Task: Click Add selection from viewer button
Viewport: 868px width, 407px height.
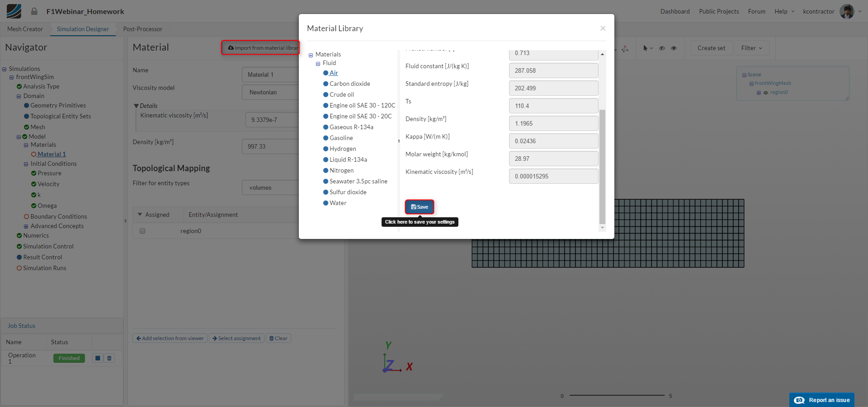Action: [x=170, y=338]
